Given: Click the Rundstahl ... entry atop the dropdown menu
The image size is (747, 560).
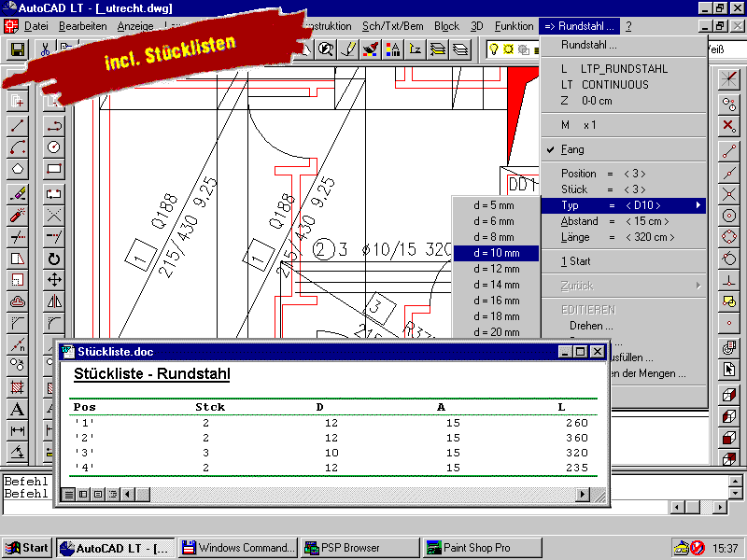Looking at the screenshot, I should [624, 45].
